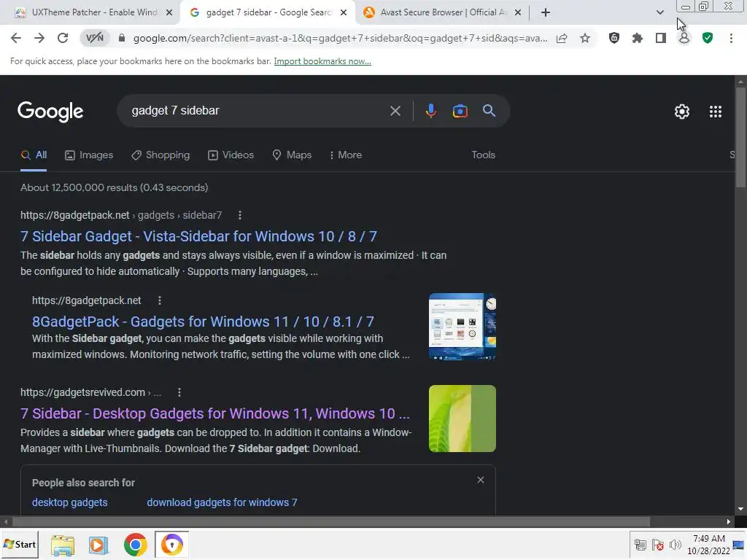The height and width of the screenshot is (560, 747).
Task: Search for desktop gadgets suggestion
Action: (x=69, y=503)
